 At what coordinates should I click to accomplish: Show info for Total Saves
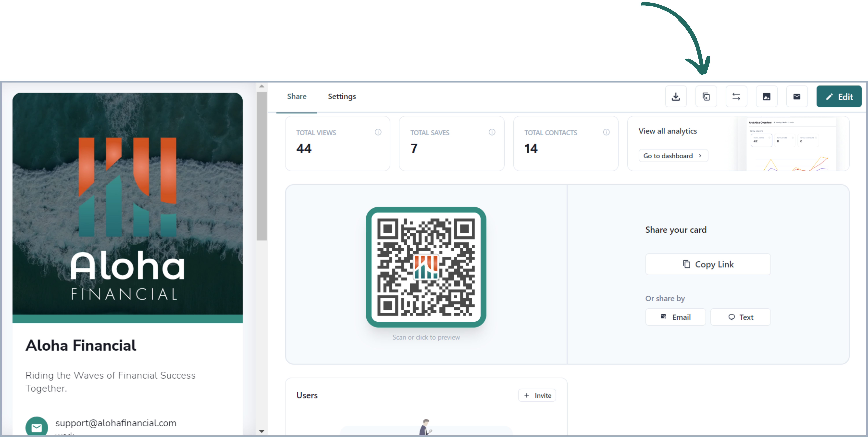click(x=492, y=132)
